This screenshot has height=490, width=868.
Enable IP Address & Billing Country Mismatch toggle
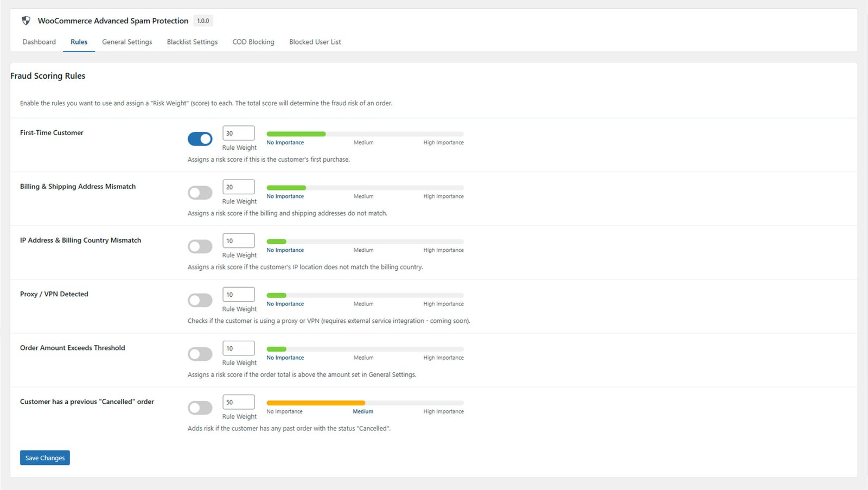click(x=200, y=246)
